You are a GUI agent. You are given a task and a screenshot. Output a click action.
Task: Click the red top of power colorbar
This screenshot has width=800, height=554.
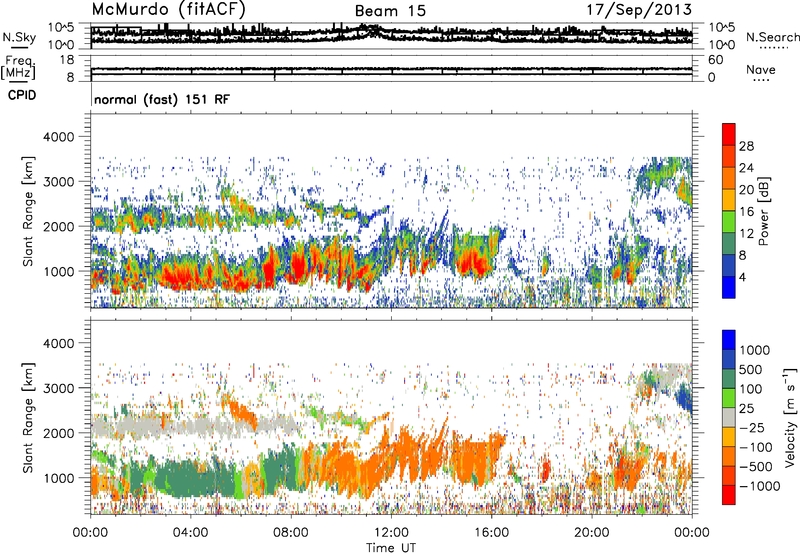click(729, 134)
